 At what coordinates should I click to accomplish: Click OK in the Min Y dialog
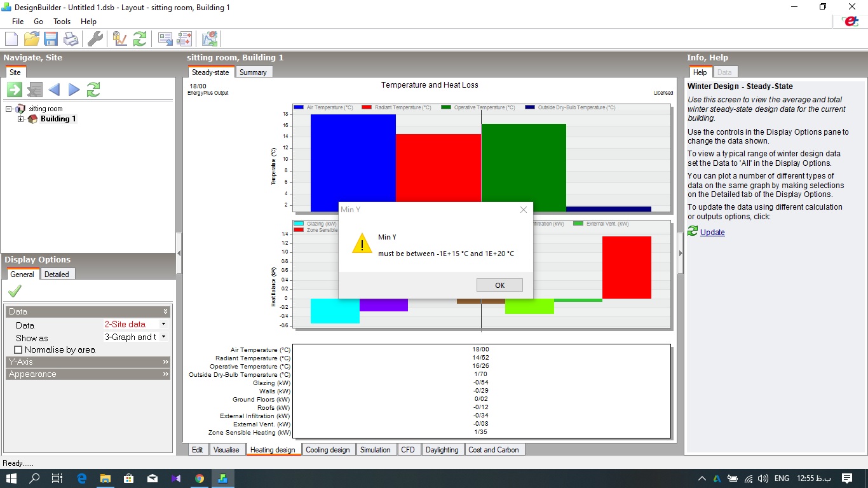pos(499,285)
